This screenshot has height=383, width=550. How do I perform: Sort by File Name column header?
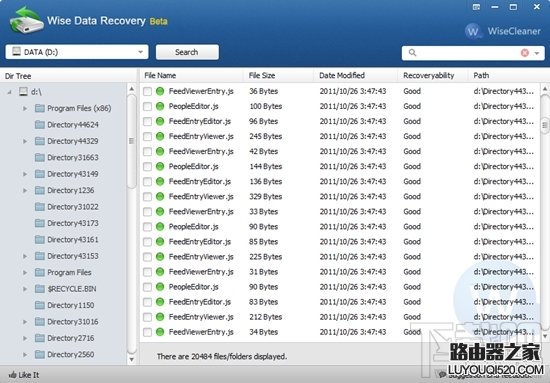click(192, 75)
